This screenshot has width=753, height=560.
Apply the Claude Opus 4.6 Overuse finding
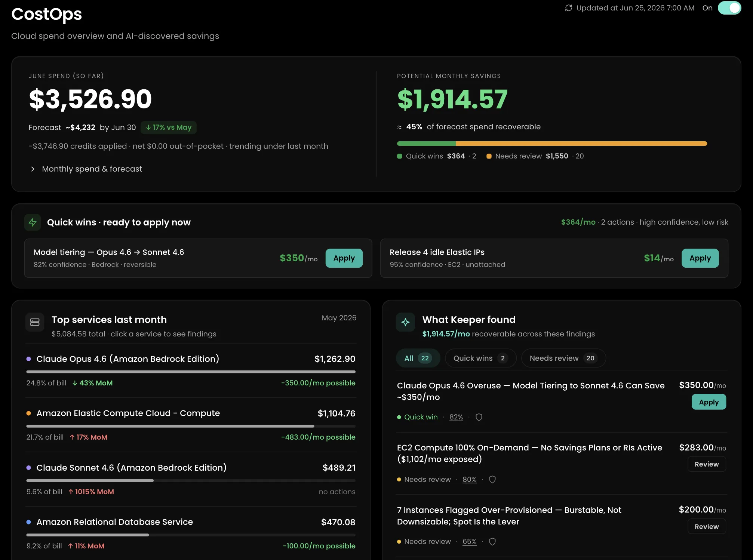709,402
